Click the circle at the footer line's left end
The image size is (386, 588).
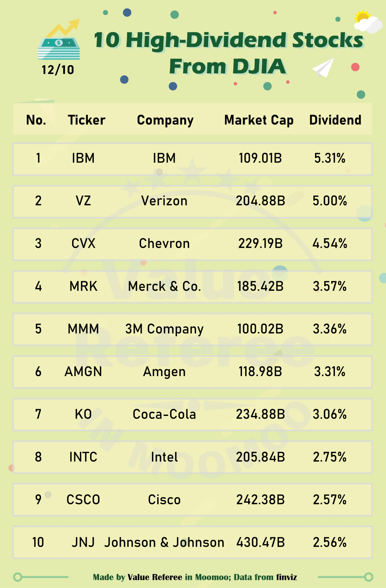coord(18,577)
